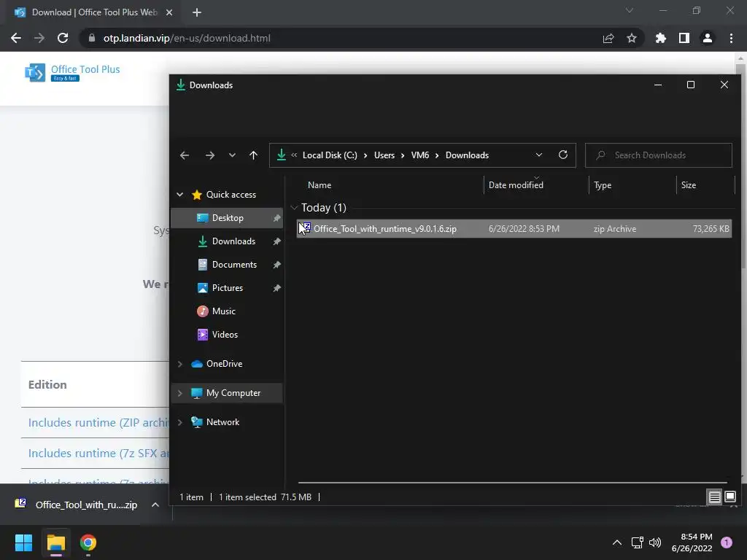
Task: Select OneDrive in the navigation pane
Action: click(x=224, y=364)
